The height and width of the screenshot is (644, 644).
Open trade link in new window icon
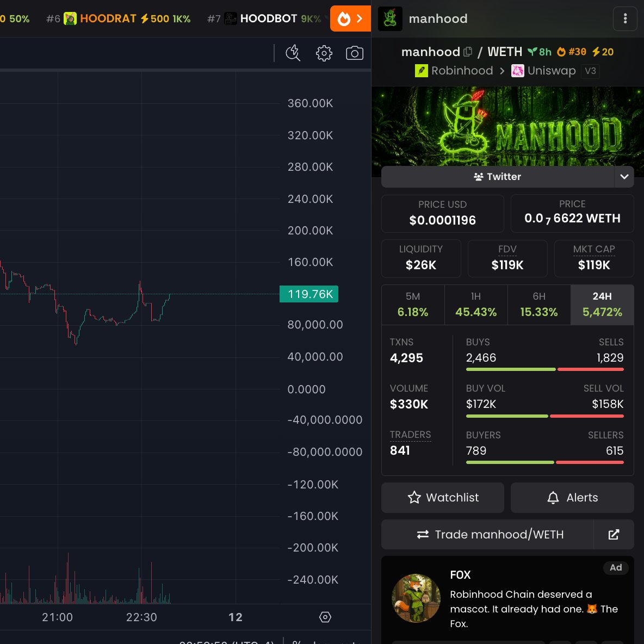(x=614, y=534)
